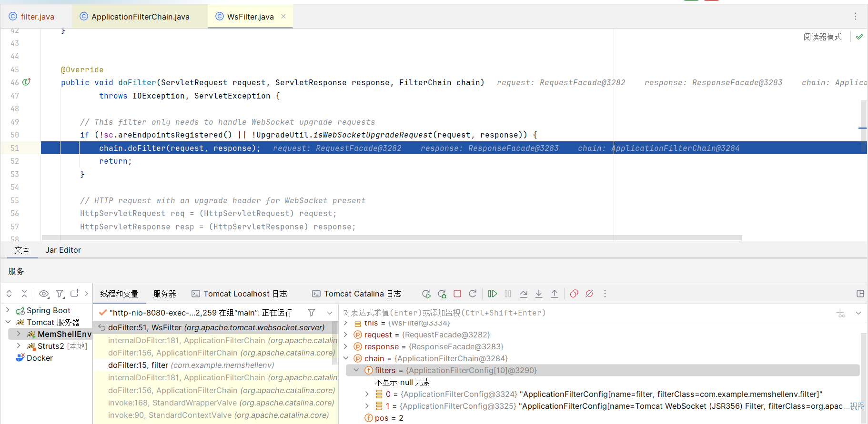The height and width of the screenshot is (424, 868).
Task: Step over the current line
Action: coord(524,294)
